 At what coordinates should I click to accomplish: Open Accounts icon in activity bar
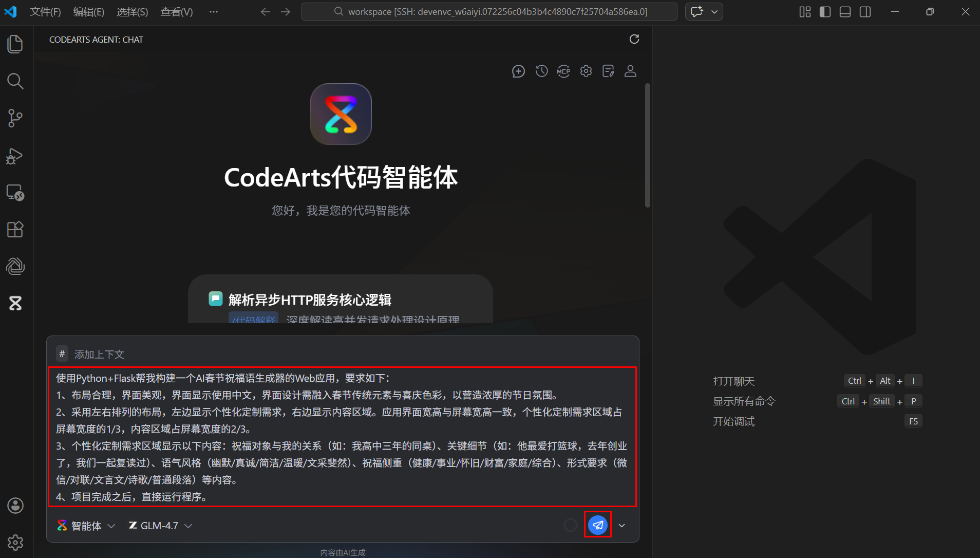click(x=15, y=506)
